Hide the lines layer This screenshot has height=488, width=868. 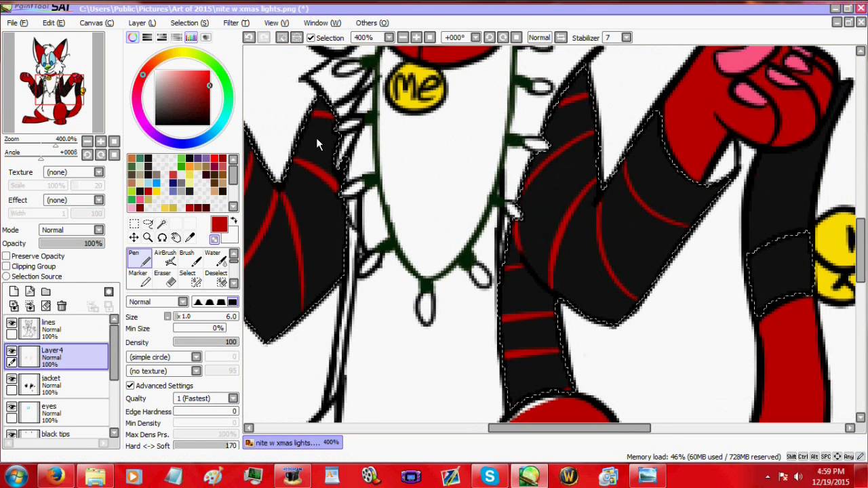coord(12,323)
